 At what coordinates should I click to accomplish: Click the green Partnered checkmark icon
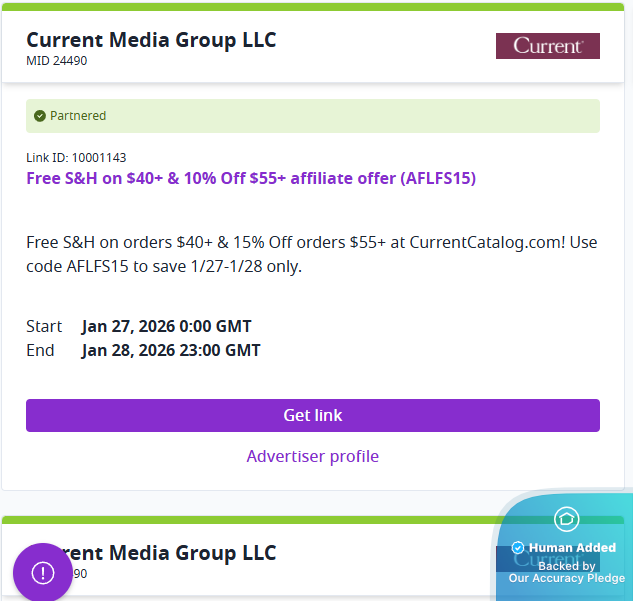coord(40,116)
